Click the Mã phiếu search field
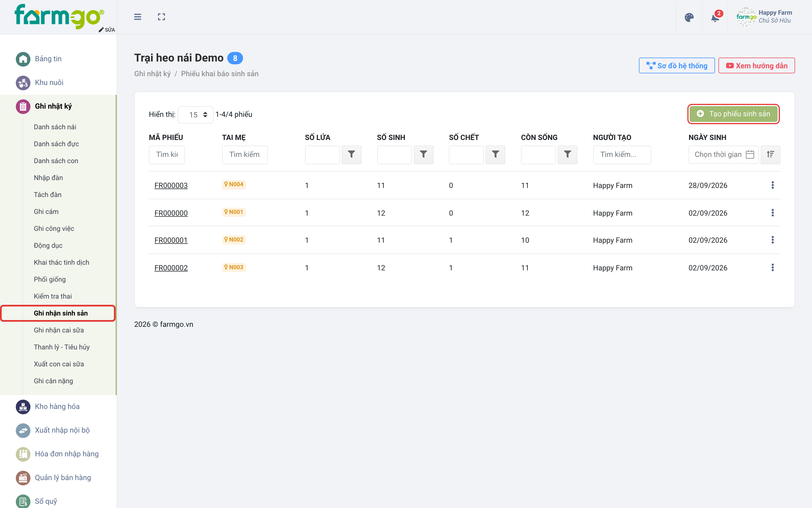The height and width of the screenshot is (508, 812). pos(167,155)
